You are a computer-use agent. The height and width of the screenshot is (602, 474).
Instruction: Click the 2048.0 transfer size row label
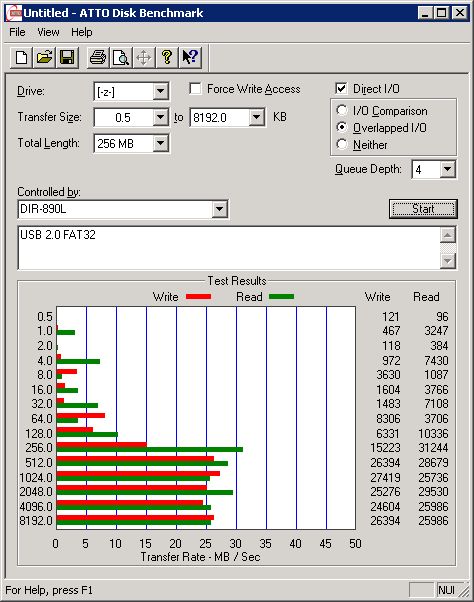[36, 492]
